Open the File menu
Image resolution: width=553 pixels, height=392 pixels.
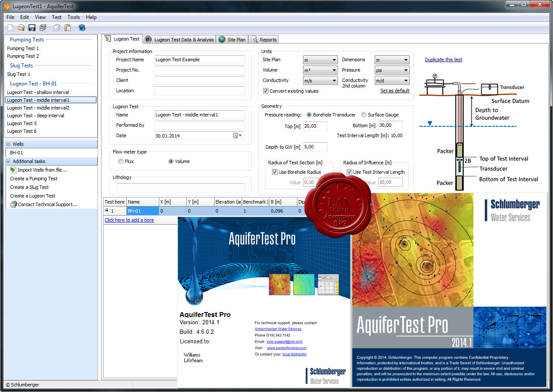coord(10,17)
